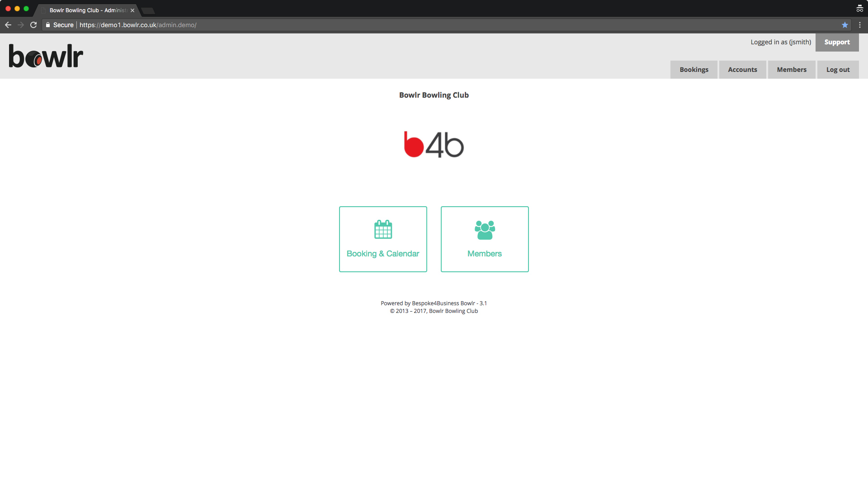Close the Bowlr Bowling Club tab

132,10
